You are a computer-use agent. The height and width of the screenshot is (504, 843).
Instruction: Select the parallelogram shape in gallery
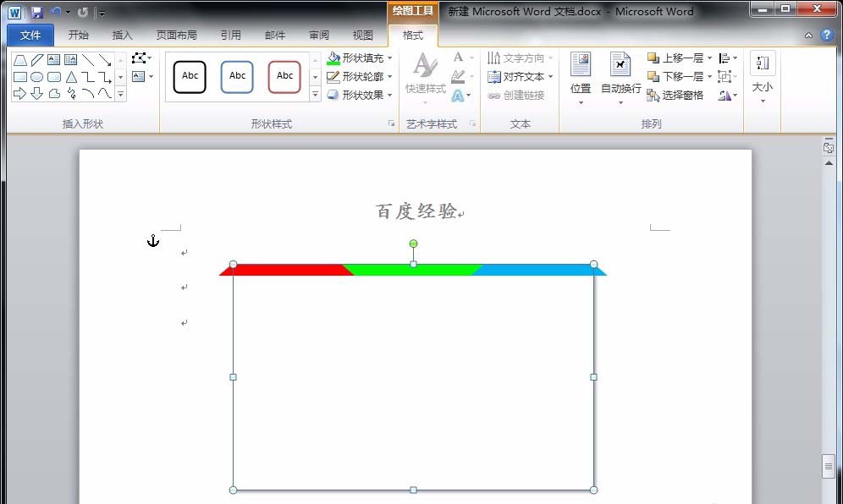click(37, 60)
